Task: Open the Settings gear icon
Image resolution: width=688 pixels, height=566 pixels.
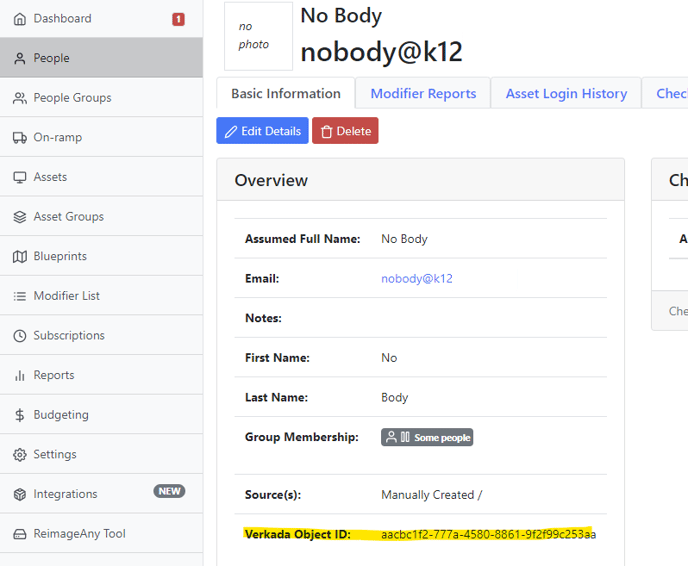Action: pos(20,455)
